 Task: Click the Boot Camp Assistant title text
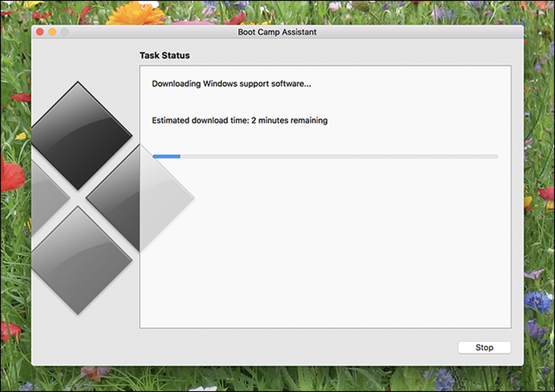[277, 32]
